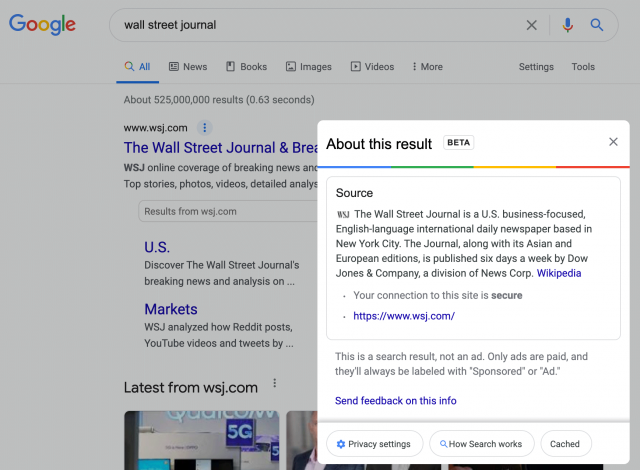Open the Tools options

(x=583, y=67)
